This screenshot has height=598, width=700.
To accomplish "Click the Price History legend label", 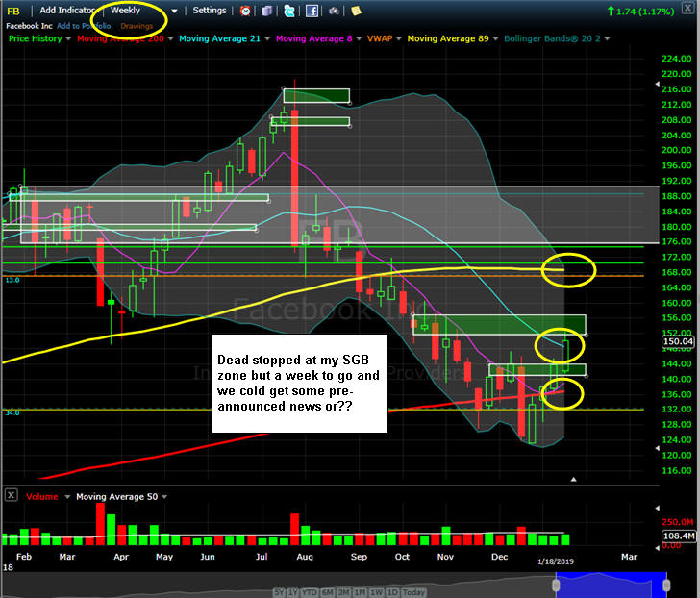I will [36, 38].
